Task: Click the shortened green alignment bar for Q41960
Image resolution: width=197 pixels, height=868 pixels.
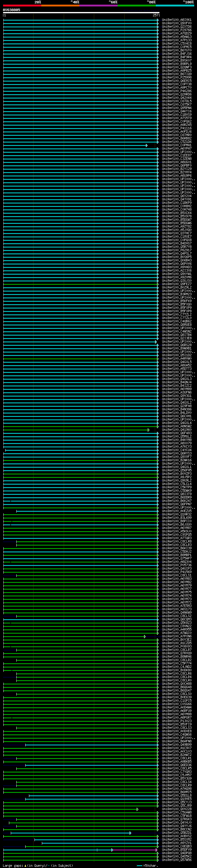Action: 76,430
